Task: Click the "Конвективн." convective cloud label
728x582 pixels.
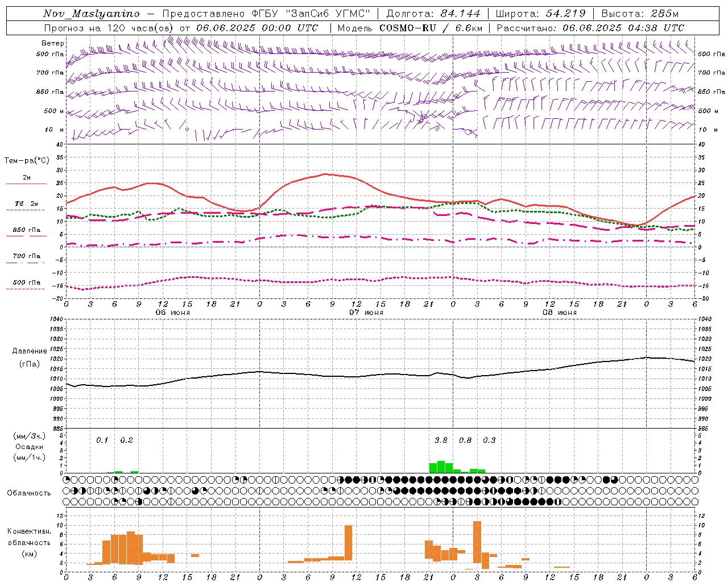Action: [x=30, y=531]
